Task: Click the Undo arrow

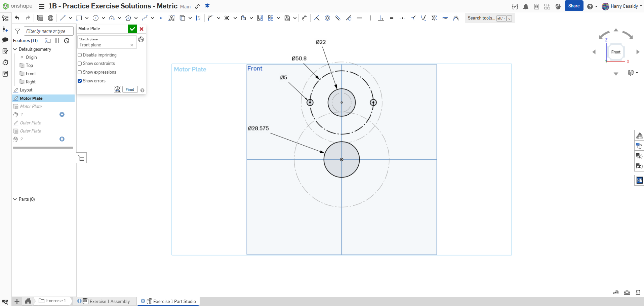Action: click(x=17, y=18)
